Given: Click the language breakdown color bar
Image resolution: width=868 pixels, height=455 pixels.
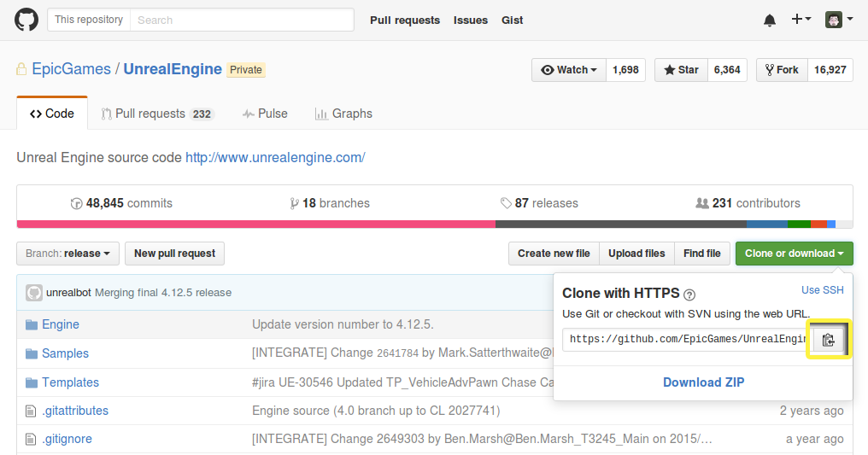Looking at the screenshot, I should point(435,225).
